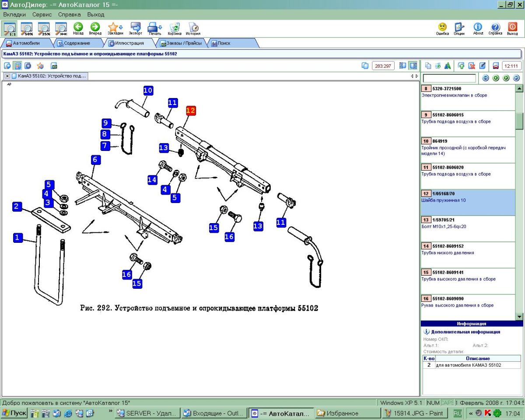Click the Справка help toolbar icon

pyautogui.click(x=495, y=28)
